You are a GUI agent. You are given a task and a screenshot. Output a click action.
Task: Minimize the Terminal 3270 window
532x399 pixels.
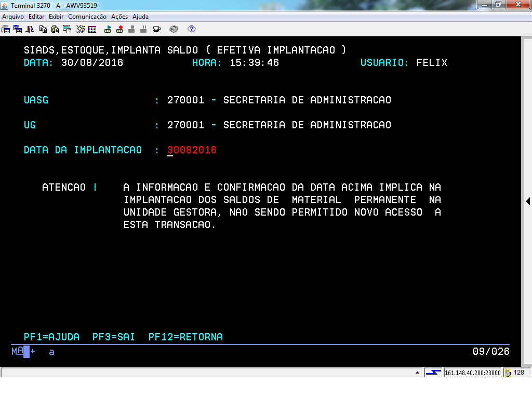[x=485, y=4]
